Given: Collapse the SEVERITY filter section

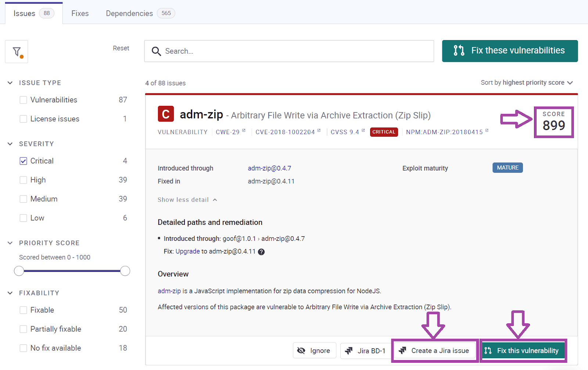Looking at the screenshot, I should point(10,144).
